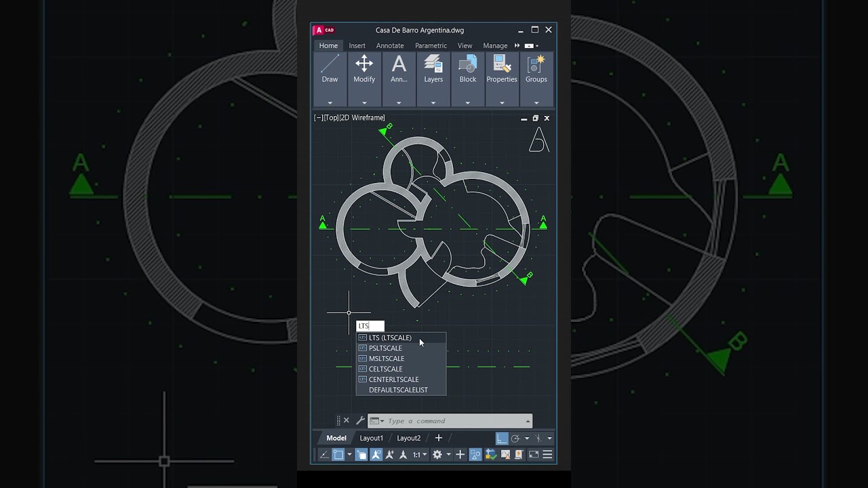Screen dimensions: 868x488
Task: Click the [-] viewport control
Action: pos(318,118)
